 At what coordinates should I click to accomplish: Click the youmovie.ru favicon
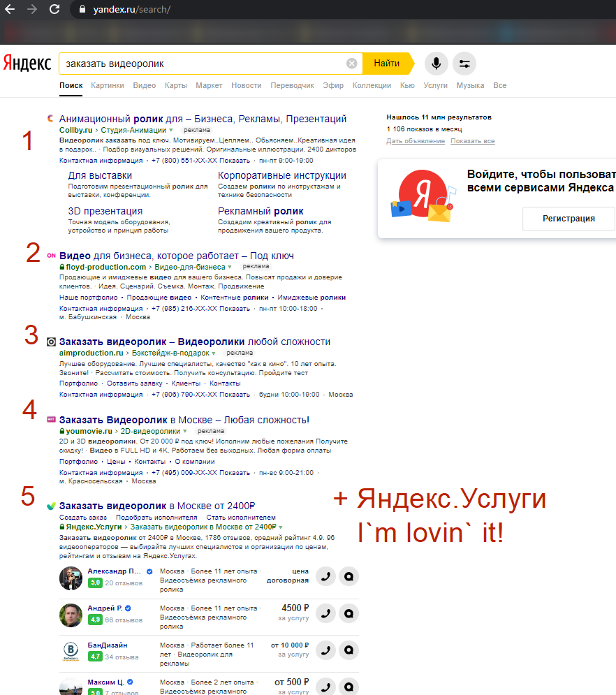[52, 419]
